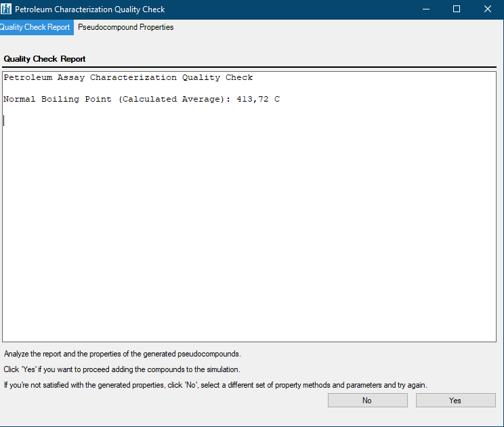Screen dimensions: 504x427
Task: Click the bold Quality Check Report heading
Action: (x=44, y=59)
